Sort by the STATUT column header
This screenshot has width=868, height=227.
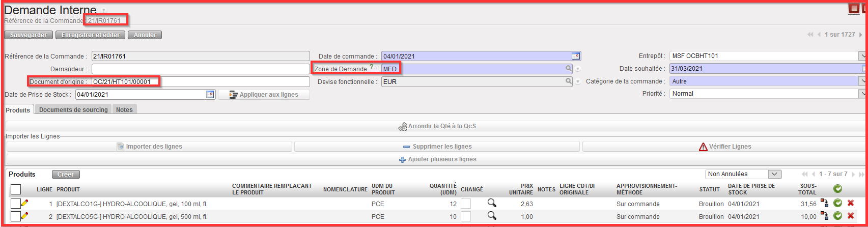pos(710,189)
